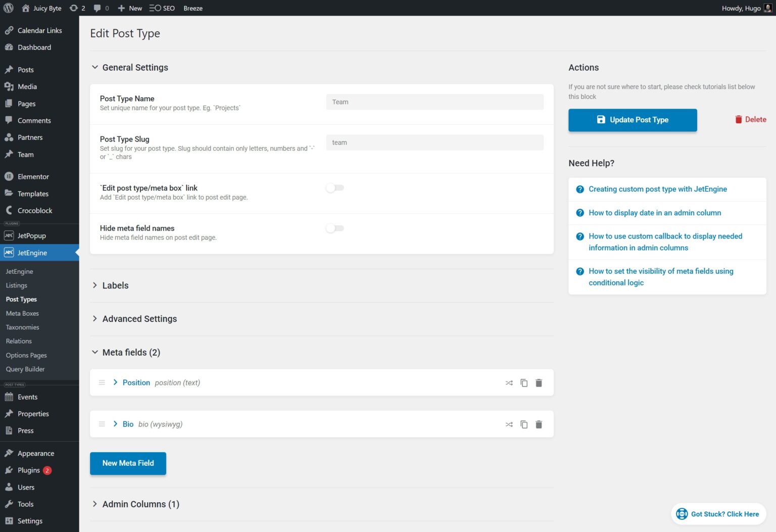The image size is (776, 532).
Task: Expand the Labels section
Action: coord(115,285)
